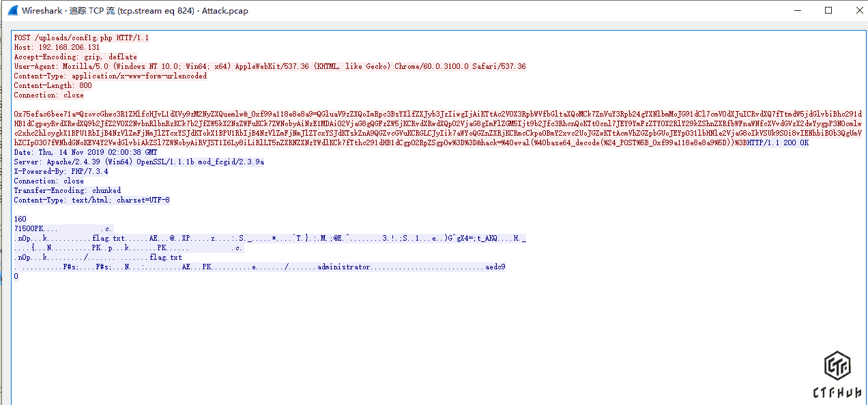Maximize the Wireshark stream window

coord(828,10)
